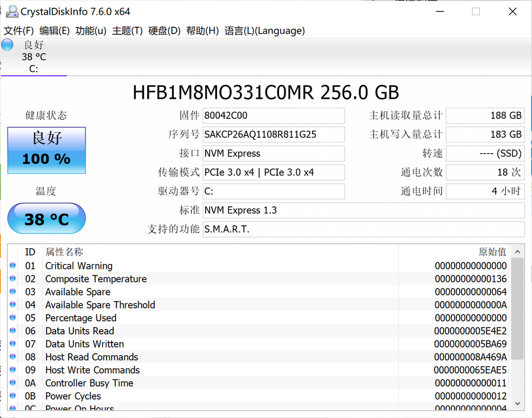Click the raw value 0000000065EAE5

pyautogui.click(x=471, y=370)
